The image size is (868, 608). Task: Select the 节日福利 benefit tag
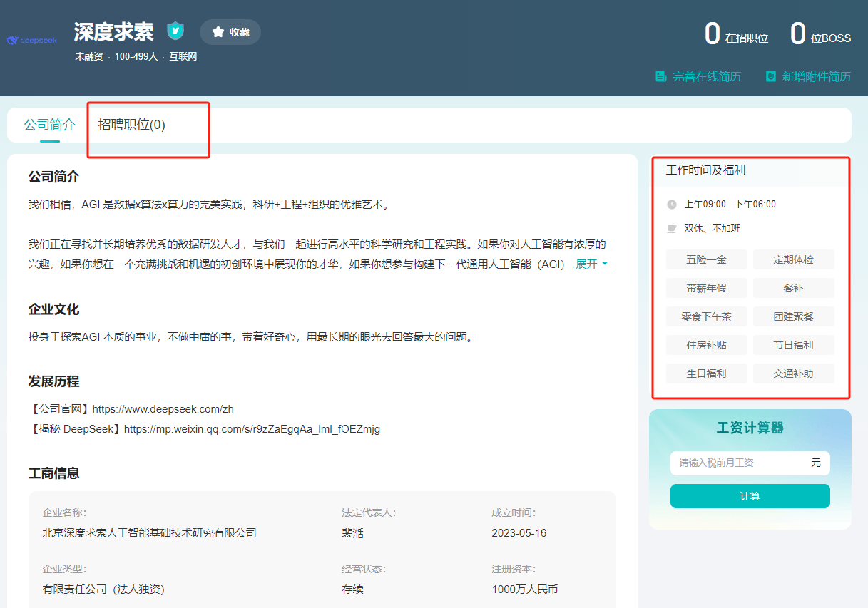point(794,345)
